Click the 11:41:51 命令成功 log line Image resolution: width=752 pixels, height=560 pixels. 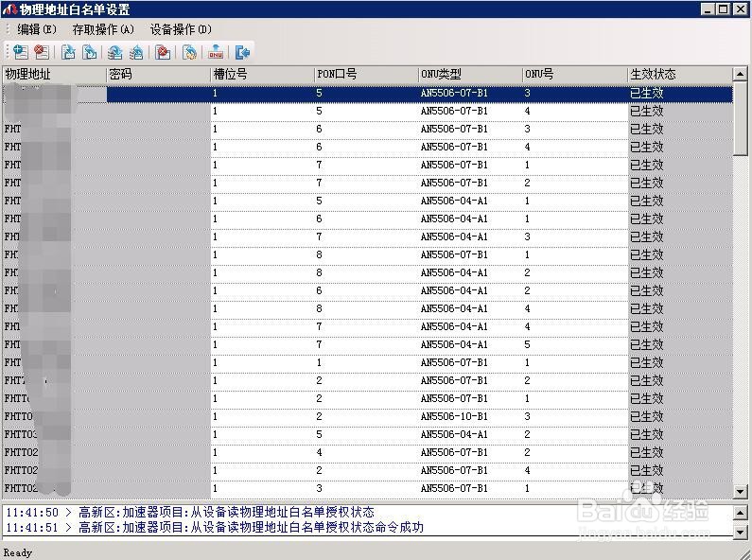click(x=215, y=528)
